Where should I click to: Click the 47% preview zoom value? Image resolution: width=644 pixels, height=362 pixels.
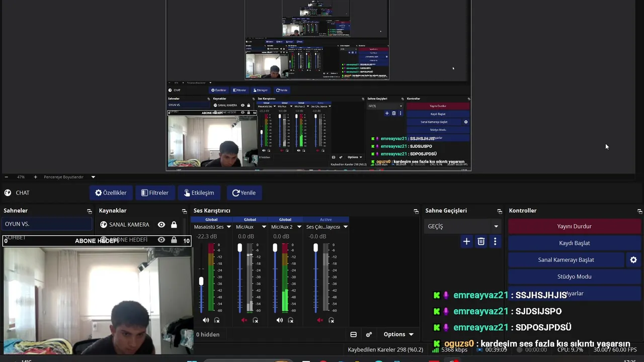[x=21, y=177]
